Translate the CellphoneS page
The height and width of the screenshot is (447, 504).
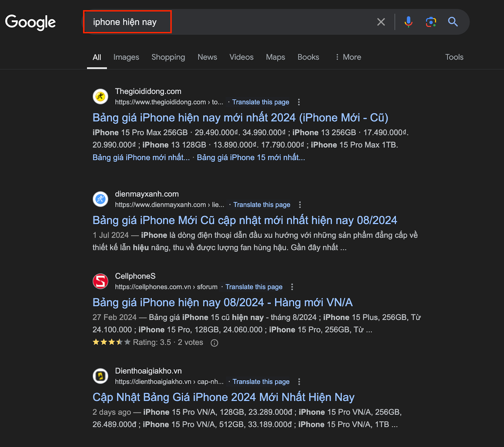tap(254, 287)
